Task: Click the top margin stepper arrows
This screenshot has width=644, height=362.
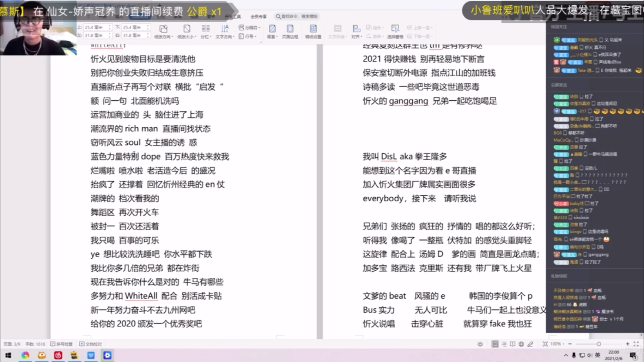Action: pos(109,27)
